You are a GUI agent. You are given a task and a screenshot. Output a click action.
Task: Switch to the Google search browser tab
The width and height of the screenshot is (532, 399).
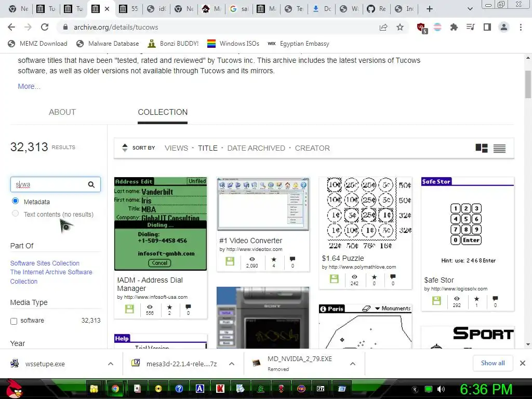[239, 9]
